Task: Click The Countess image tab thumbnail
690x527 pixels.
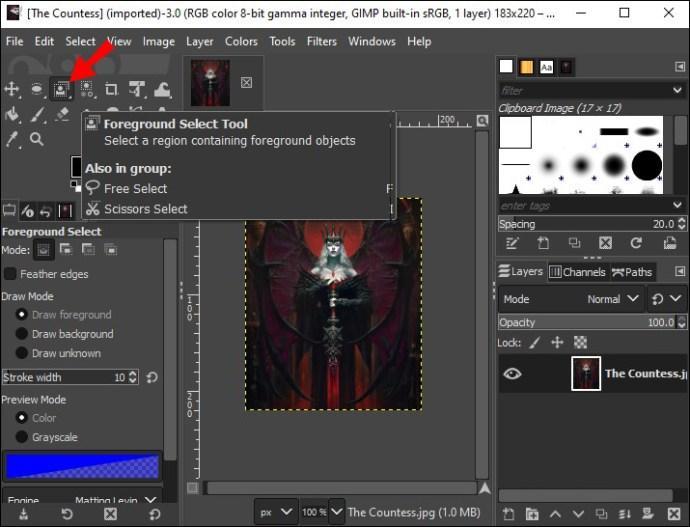Action: pos(210,83)
